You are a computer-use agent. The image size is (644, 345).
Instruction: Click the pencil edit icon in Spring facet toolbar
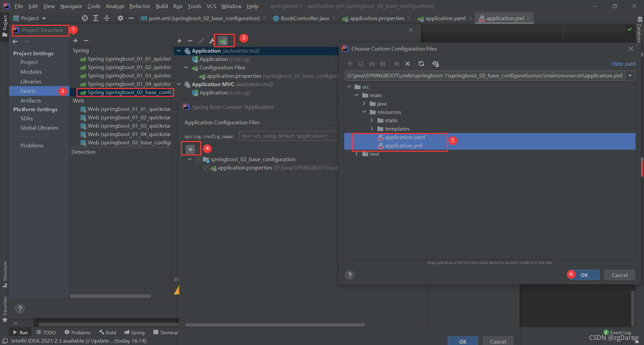coord(201,41)
